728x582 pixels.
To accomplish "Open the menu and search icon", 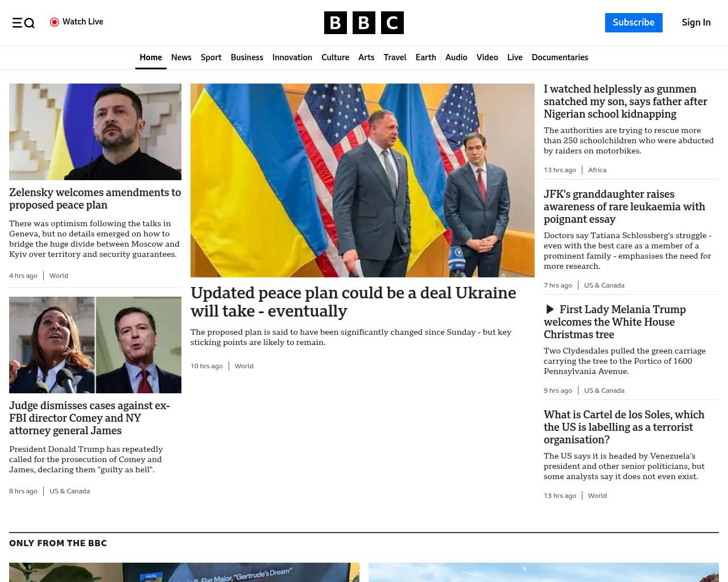I will (23, 23).
